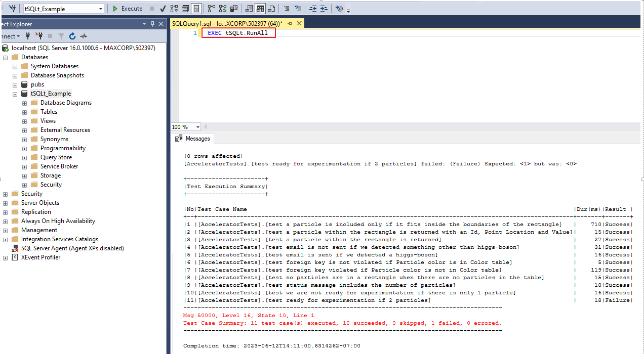Disconnect the server using the red plug icon
The image size is (644, 354).
click(39, 36)
